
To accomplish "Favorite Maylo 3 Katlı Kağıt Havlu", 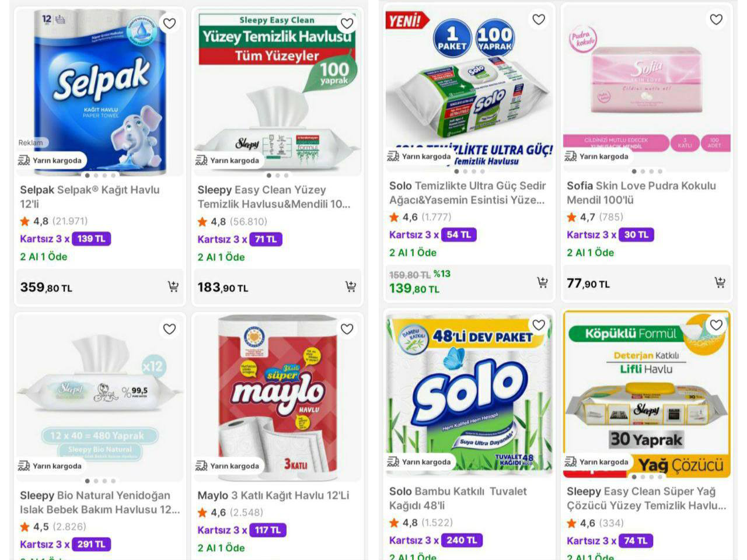I will pyautogui.click(x=347, y=329).
